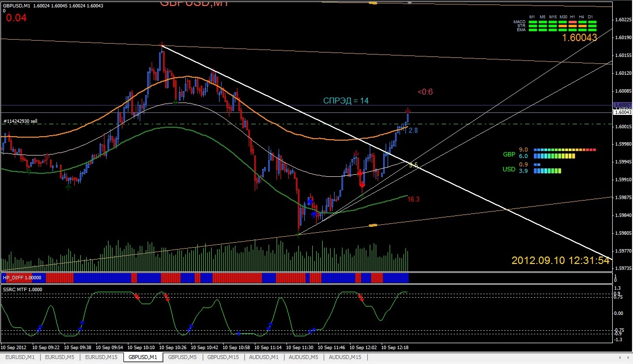
Task: Click the dark red arrow above latest candle
Action: pyautogui.click(x=408, y=110)
